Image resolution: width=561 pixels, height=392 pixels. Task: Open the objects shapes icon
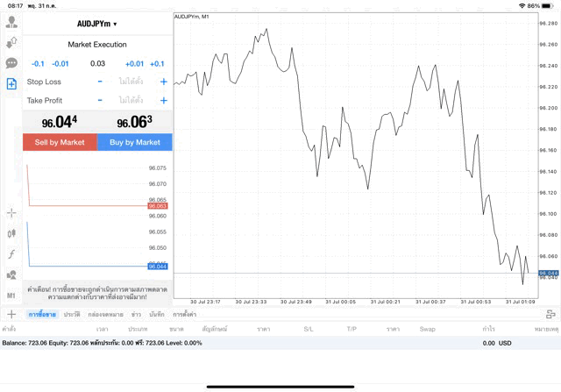click(x=11, y=275)
